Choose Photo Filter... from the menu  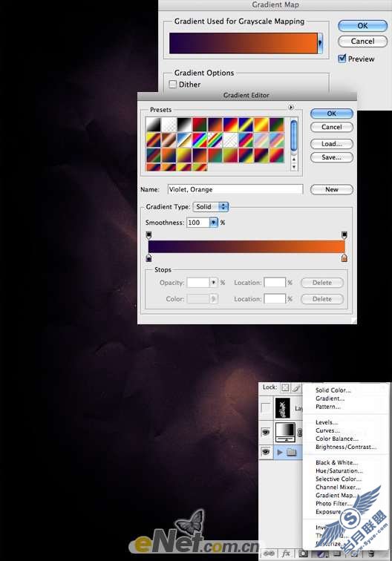coord(333,503)
